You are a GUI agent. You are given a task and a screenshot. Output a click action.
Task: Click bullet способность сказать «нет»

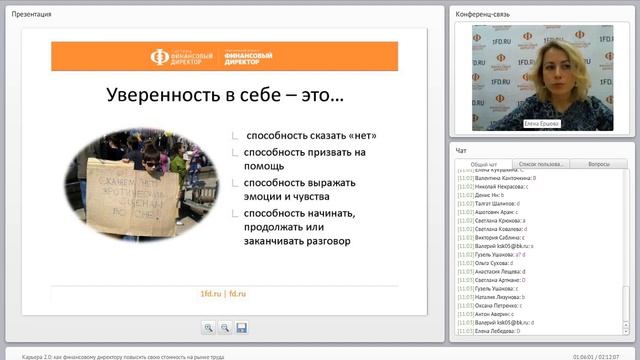pyautogui.click(x=311, y=136)
